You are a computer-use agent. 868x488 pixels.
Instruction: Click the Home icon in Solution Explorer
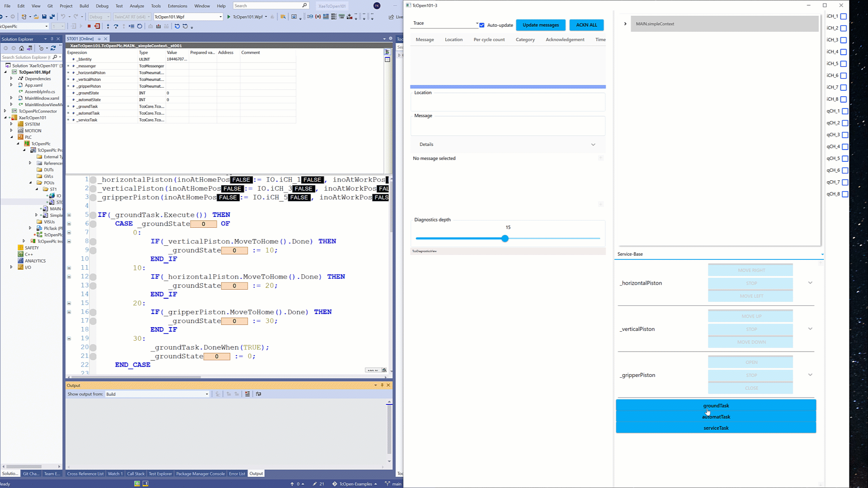click(x=21, y=48)
